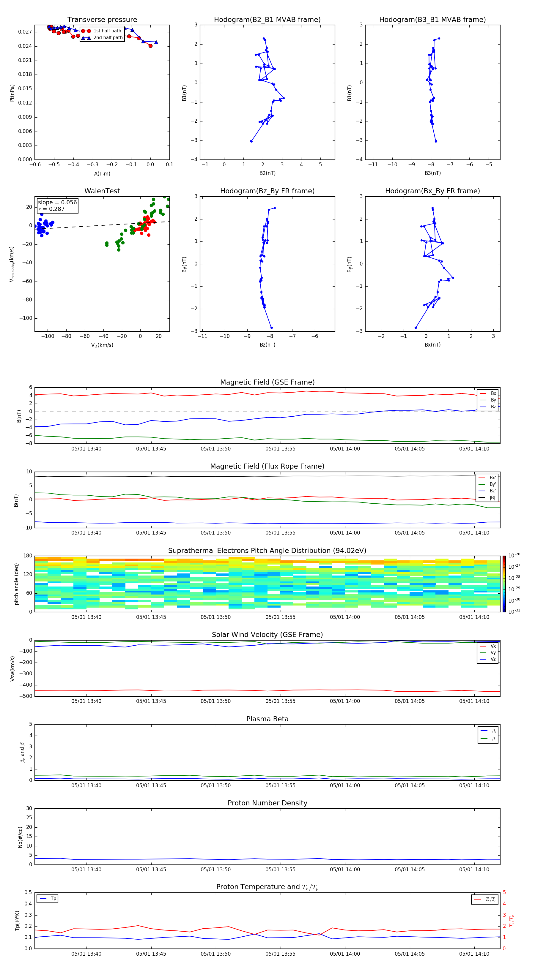Click the 'Proton Number Density' title
The width and height of the screenshot is (535, 980).
[267, 803]
